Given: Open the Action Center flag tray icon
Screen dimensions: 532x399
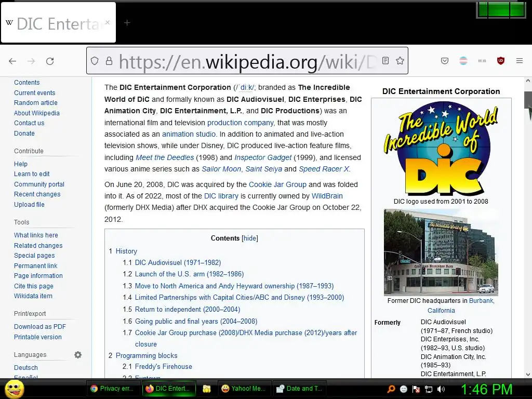Looking at the screenshot, I should 416,389.
